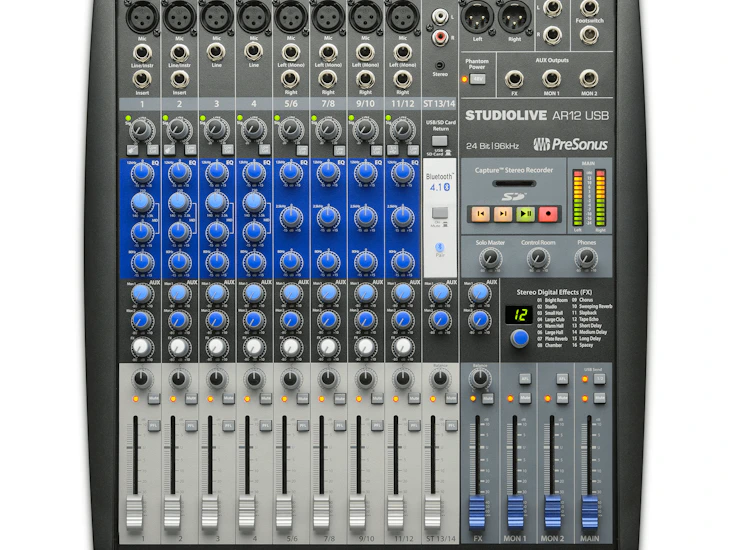Toggle the USB/SD Card Return button
Viewport: 732px width, 550px height.
click(x=439, y=140)
